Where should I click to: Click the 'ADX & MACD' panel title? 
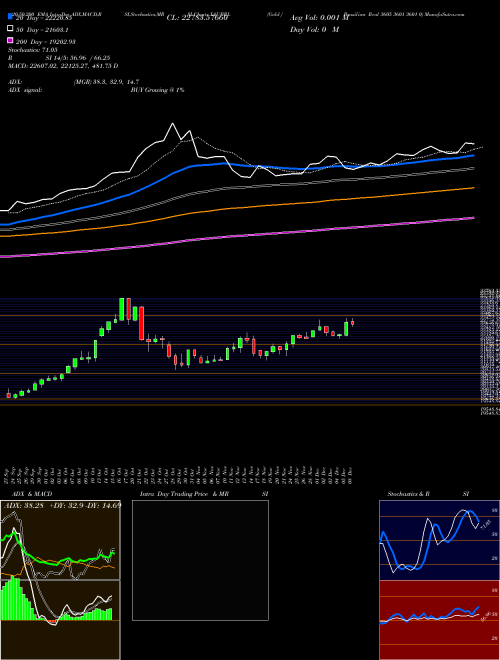32,494
